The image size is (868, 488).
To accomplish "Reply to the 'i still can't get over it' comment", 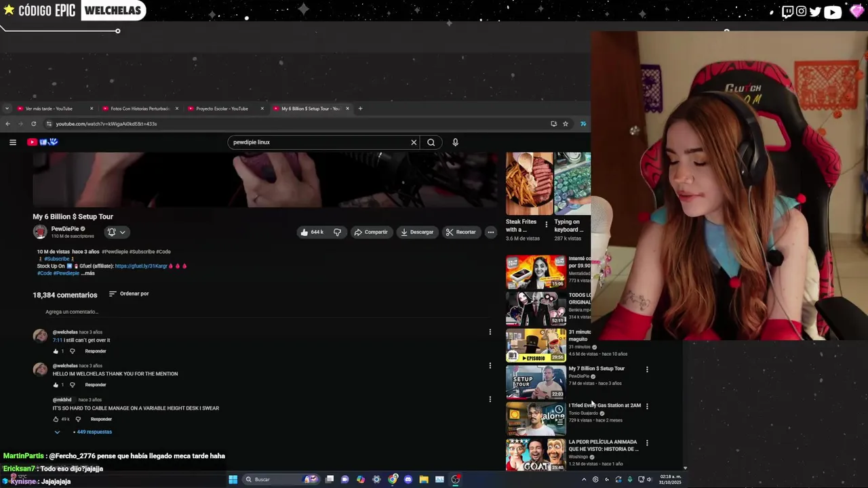I will [96, 351].
